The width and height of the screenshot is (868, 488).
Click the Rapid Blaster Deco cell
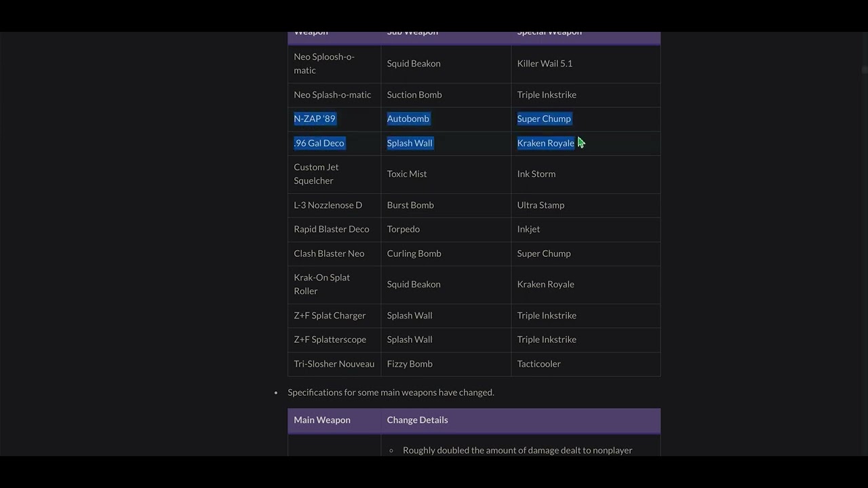334,229
